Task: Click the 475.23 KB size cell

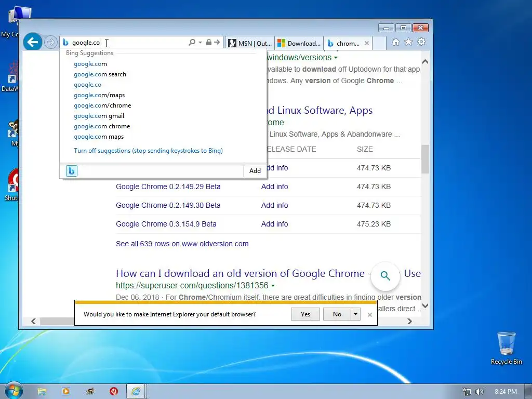Action: pos(374,224)
